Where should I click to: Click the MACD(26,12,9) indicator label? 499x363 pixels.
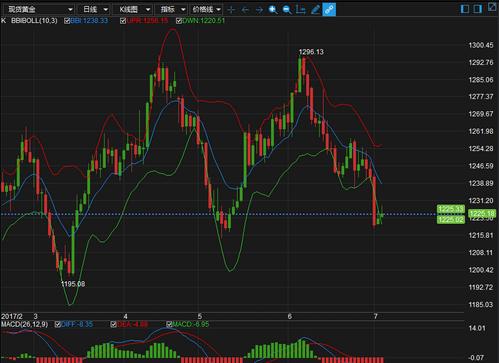tap(24, 324)
